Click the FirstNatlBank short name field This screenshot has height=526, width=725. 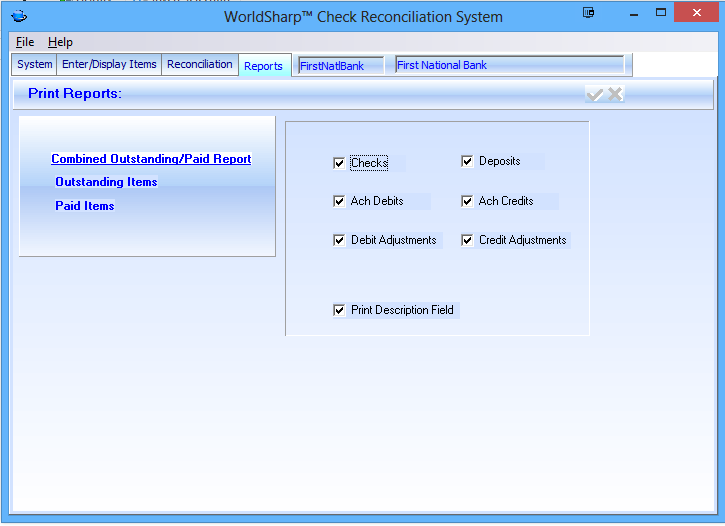pyautogui.click(x=340, y=66)
